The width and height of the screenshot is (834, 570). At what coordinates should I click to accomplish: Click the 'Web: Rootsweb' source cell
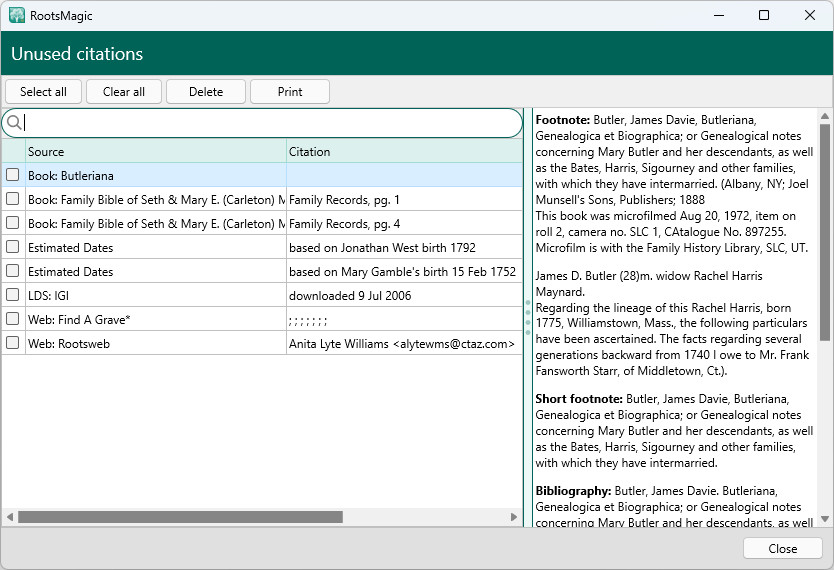click(156, 343)
